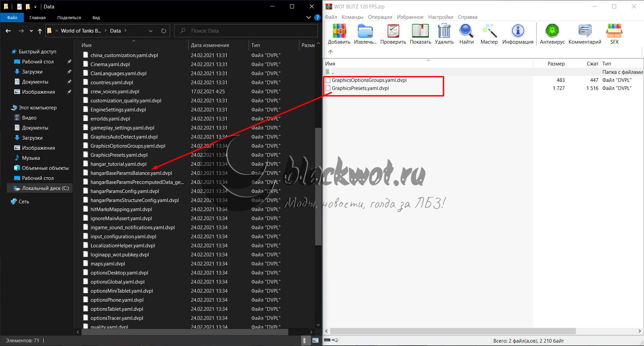Expand the Explorer ribbon chevron
The image size is (644, 346).
[309, 17]
